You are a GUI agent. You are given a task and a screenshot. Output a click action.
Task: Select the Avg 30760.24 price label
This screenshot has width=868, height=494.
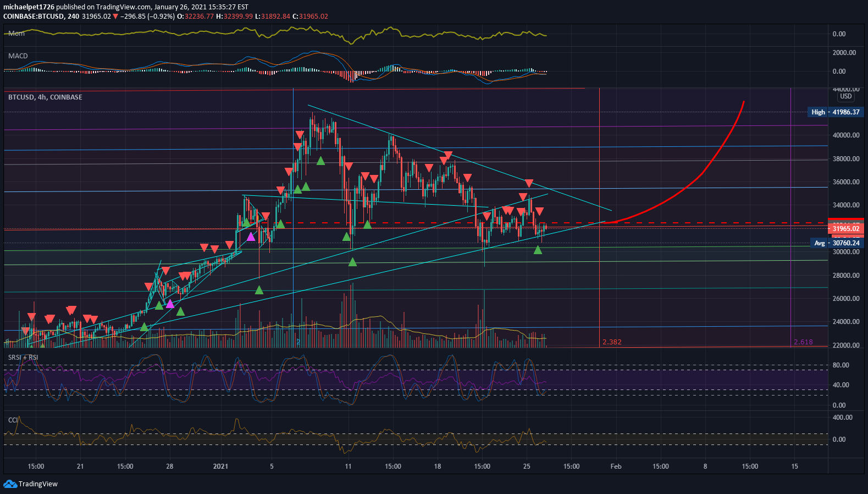pyautogui.click(x=837, y=243)
